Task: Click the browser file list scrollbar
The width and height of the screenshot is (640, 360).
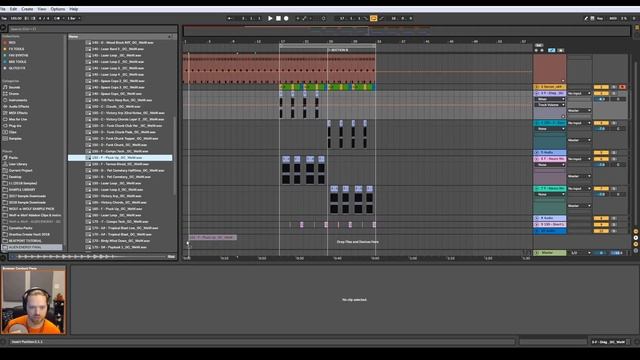Action: [175, 157]
